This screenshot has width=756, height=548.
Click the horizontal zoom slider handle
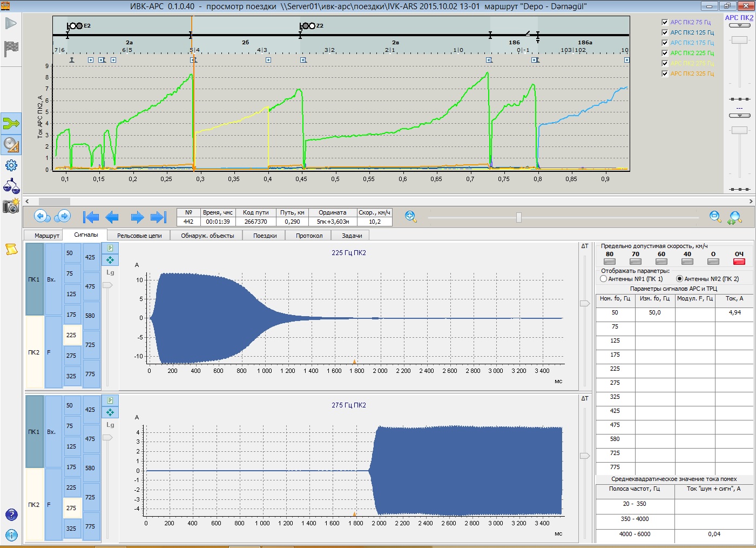click(x=518, y=217)
